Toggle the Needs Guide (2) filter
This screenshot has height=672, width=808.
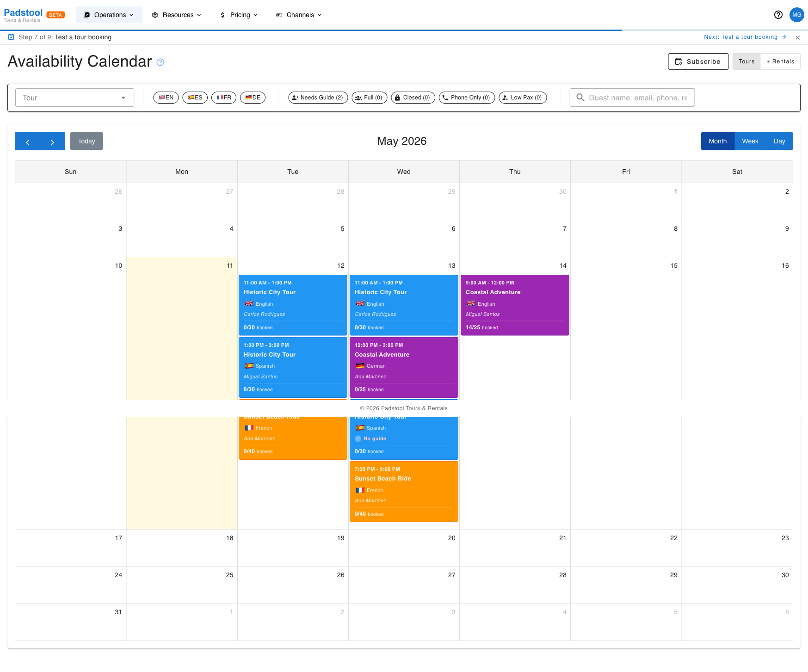click(x=318, y=98)
